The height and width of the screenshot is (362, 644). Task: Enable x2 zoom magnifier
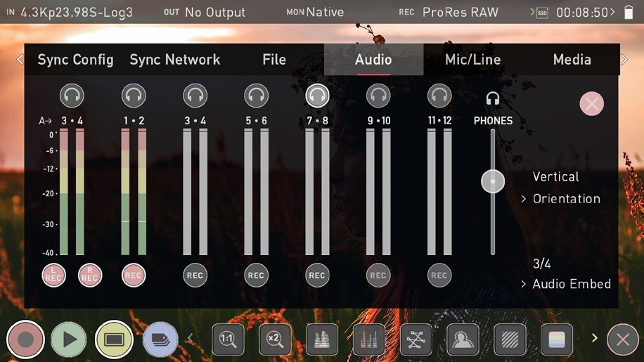(x=275, y=340)
